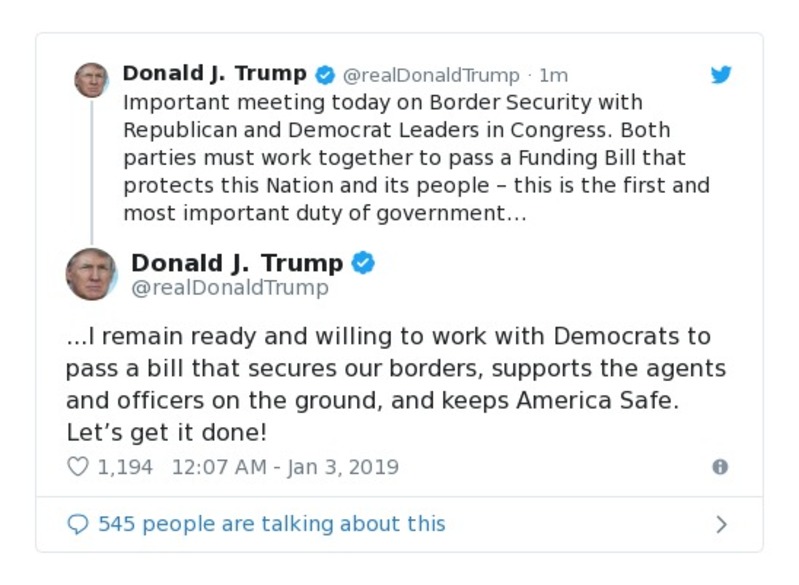Open the upper tweet about Border Security meeting
Screen dimensions: 799x585
(x=415, y=157)
